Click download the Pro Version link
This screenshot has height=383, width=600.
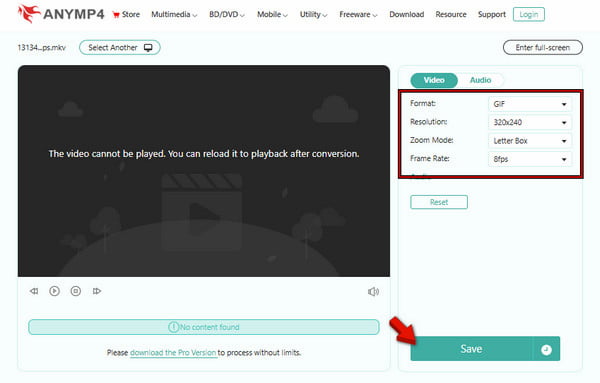[173, 352]
